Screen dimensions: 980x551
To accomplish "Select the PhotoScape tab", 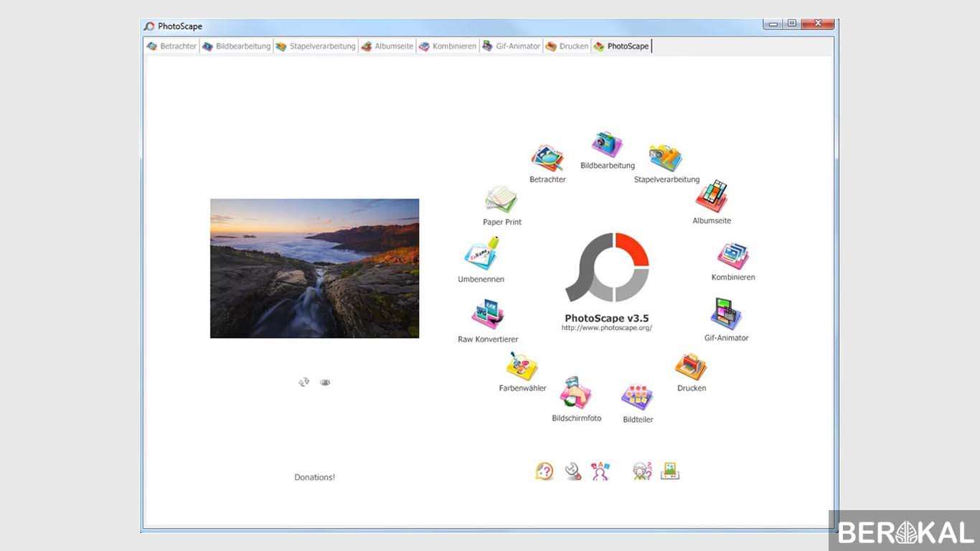I will tap(621, 46).
